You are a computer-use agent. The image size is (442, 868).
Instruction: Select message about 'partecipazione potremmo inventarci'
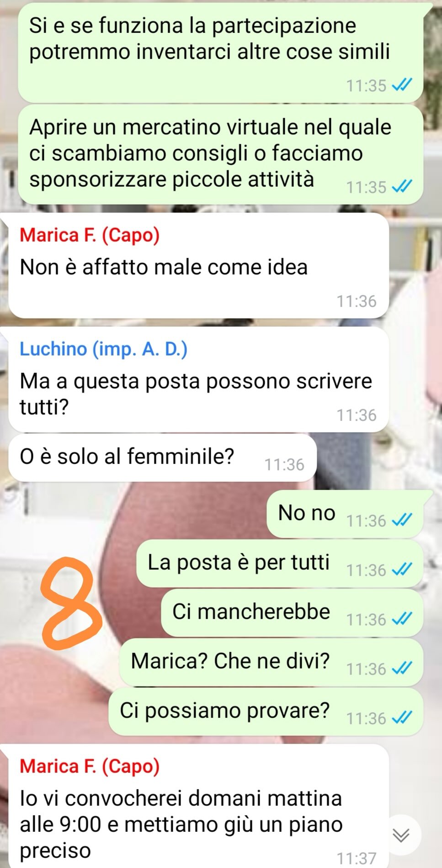(x=220, y=53)
